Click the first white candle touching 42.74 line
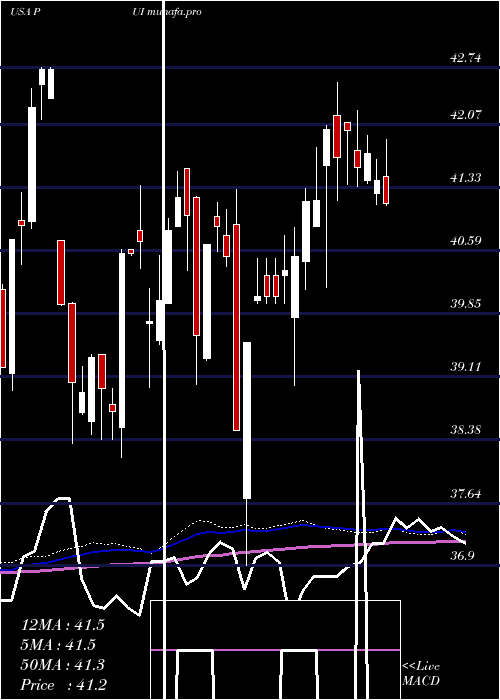Screen dimensions: 500x700 [42, 76]
